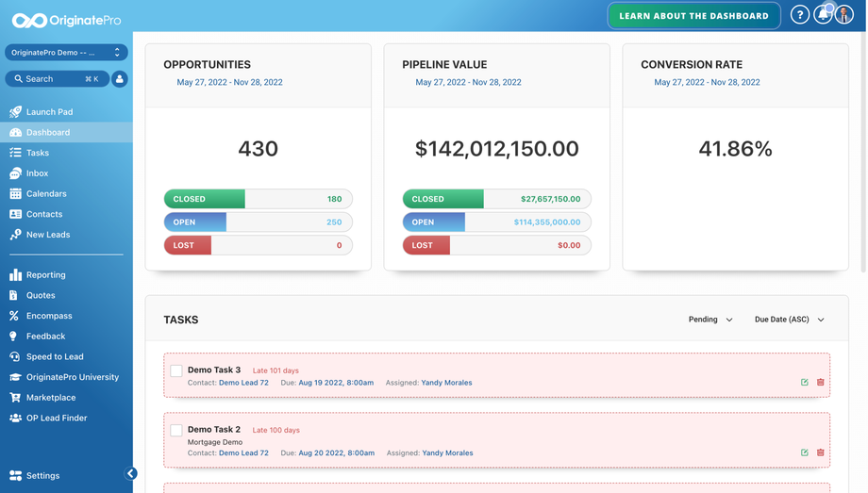This screenshot has height=493, width=868.
Task: Click Yandy Morales in Demo Task 2
Action: 447,453
